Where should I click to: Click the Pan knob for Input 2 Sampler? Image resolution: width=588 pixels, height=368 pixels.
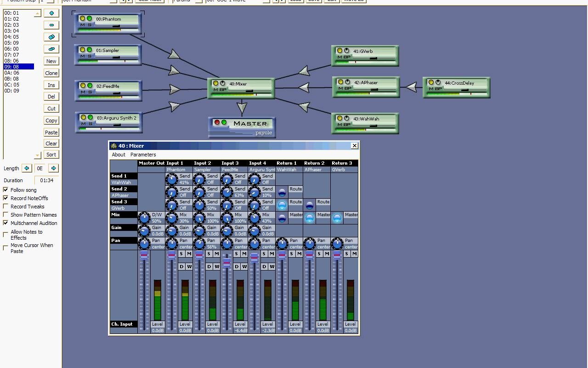tap(199, 244)
